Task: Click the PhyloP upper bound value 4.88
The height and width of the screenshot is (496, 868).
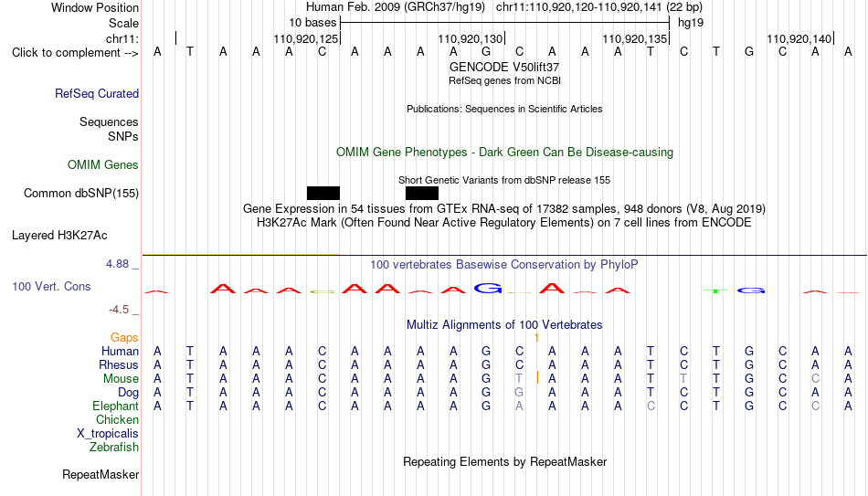Action: point(117,264)
